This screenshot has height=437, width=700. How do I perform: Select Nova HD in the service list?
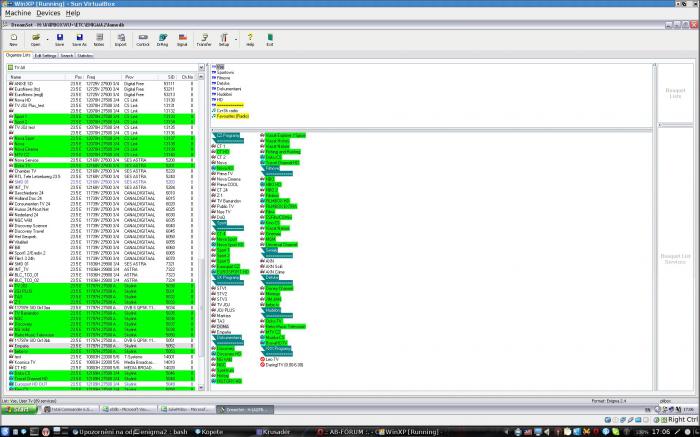pyautogui.click(x=101, y=100)
